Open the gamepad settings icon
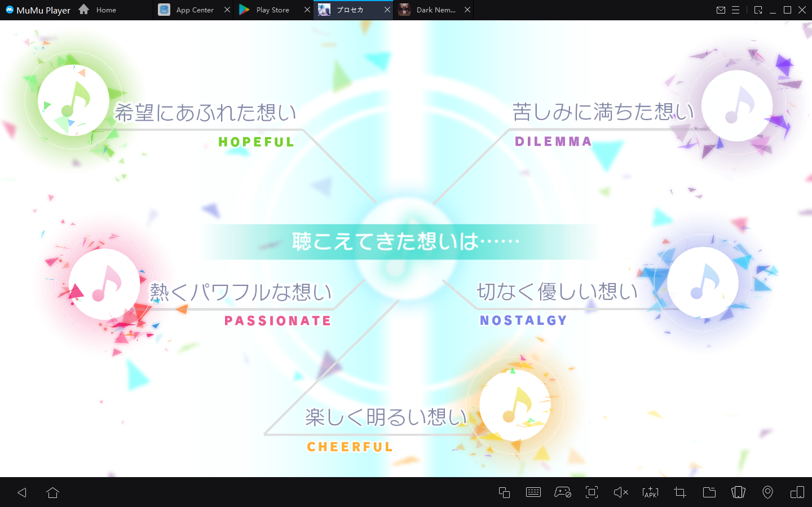This screenshot has height=507, width=812. point(563,492)
